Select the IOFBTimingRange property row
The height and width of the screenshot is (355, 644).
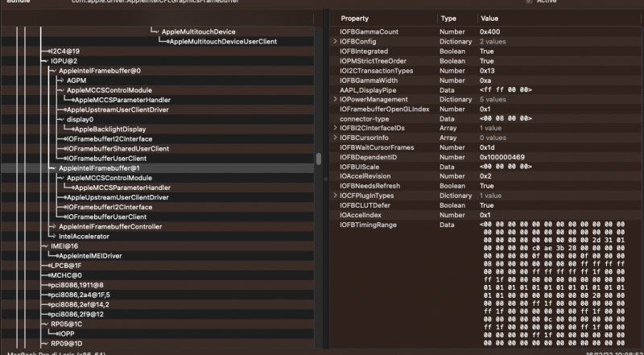pyautogui.click(x=486, y=284)
